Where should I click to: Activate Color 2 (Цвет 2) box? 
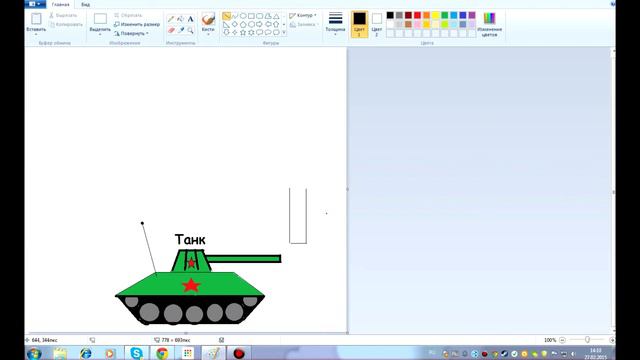[x=377, y=24]
